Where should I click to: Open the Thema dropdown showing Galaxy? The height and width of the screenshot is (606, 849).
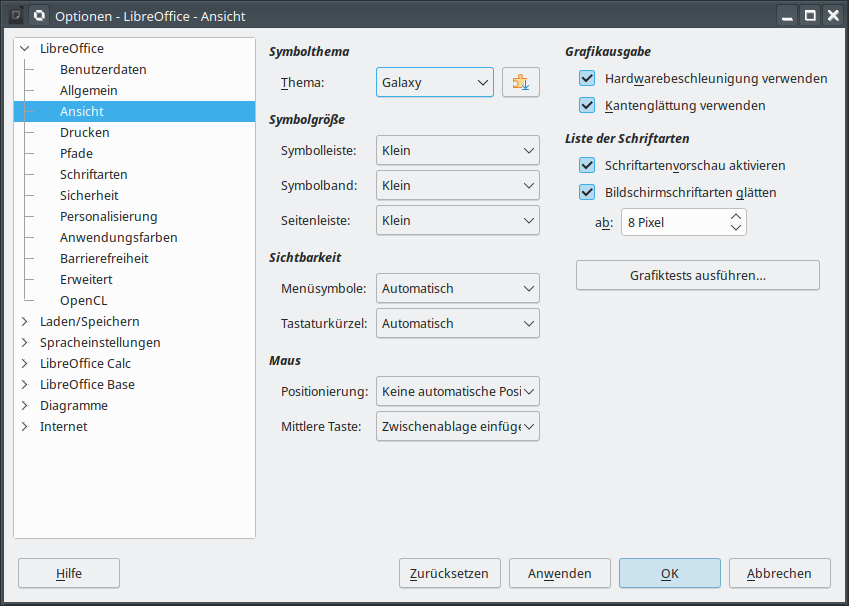pyautogui.click(x=435, y=82)
